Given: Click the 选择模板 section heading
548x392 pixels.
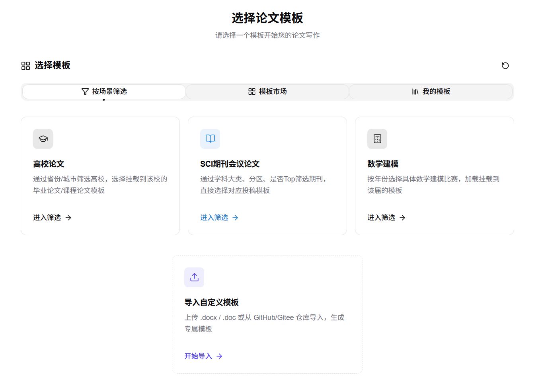Looking at the screenshot, I should [53, 65].
